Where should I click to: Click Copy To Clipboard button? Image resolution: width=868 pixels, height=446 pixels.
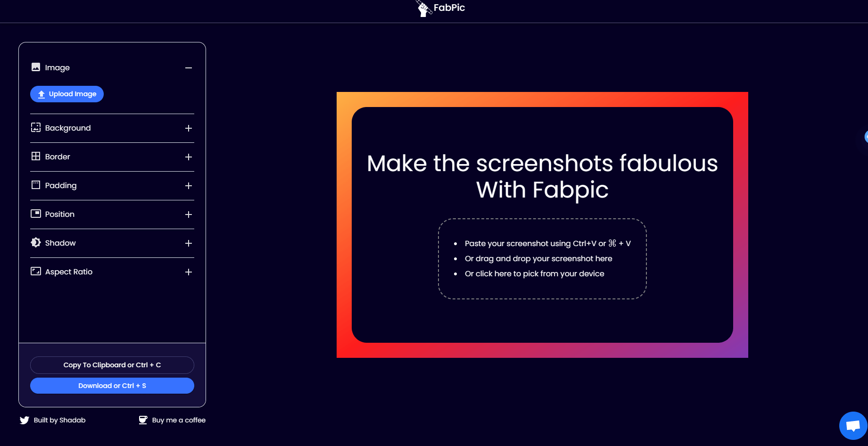tap(112, 365)
